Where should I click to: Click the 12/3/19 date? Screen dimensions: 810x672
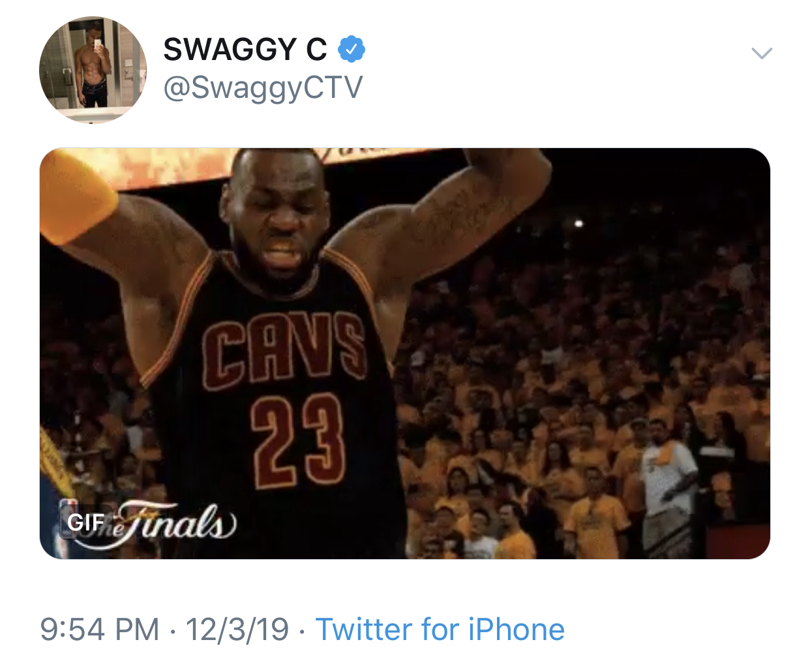[237, 630]
